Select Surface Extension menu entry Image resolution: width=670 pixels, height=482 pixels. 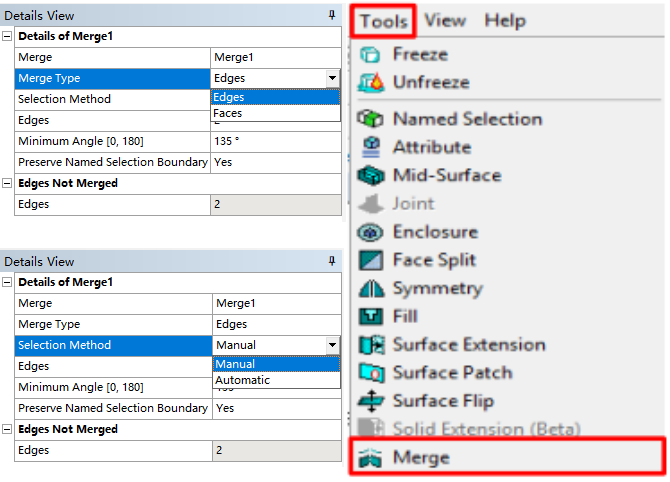point(469,345)
